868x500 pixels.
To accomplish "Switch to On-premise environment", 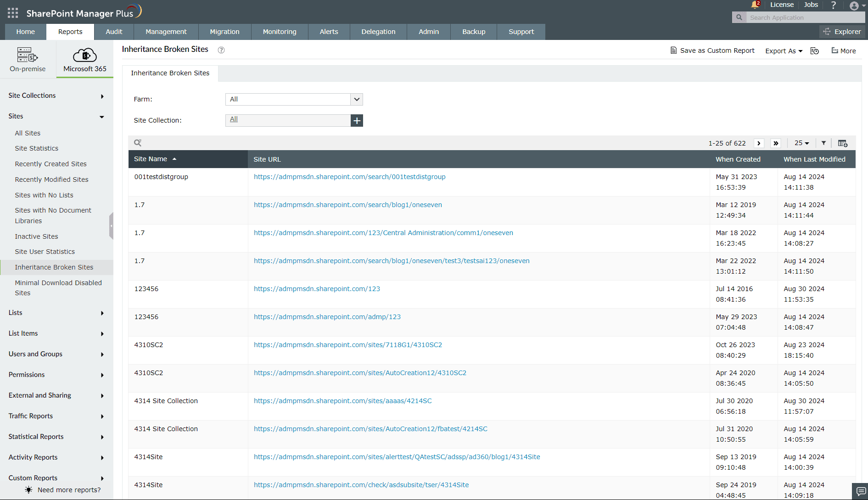I will coord(28,59).
